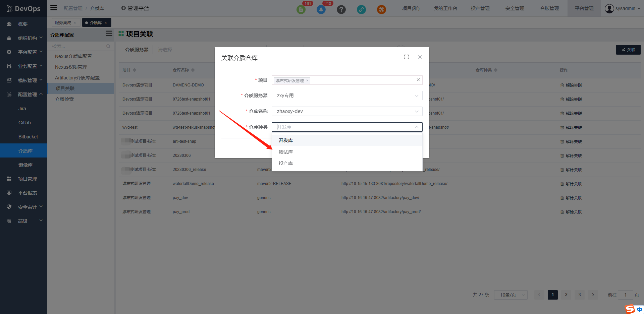Click the teal link icon in header
644x314 pixels.
pyautogui.click(x=361, y=9)
